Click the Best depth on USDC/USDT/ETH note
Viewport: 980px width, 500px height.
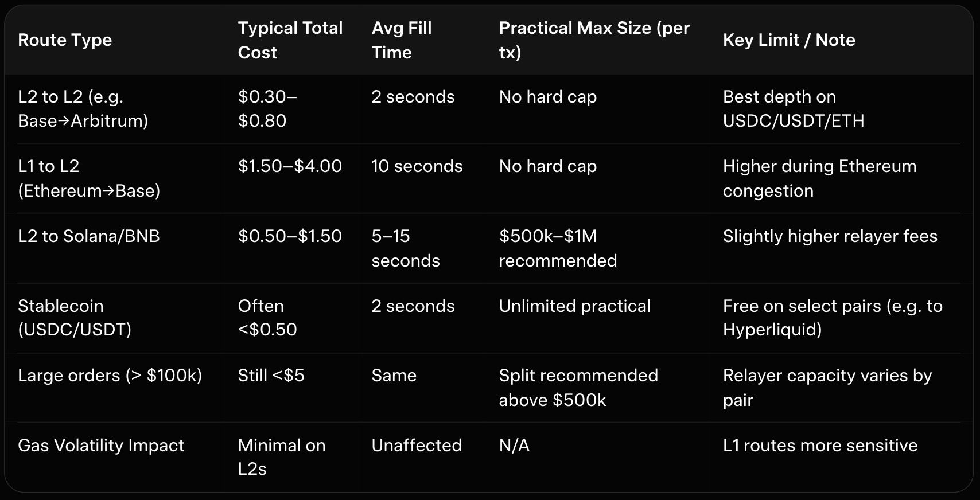(x=793, y=109)
